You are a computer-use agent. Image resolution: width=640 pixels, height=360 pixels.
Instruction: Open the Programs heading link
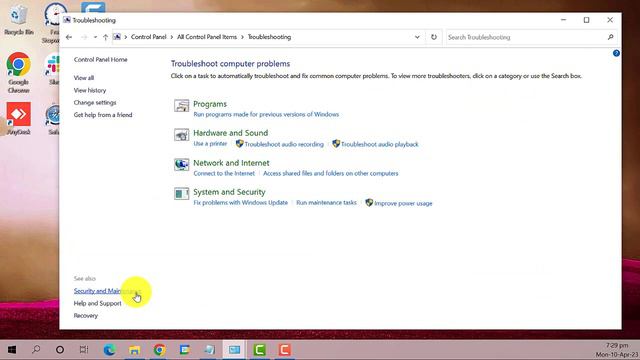(x=210, y=104)
